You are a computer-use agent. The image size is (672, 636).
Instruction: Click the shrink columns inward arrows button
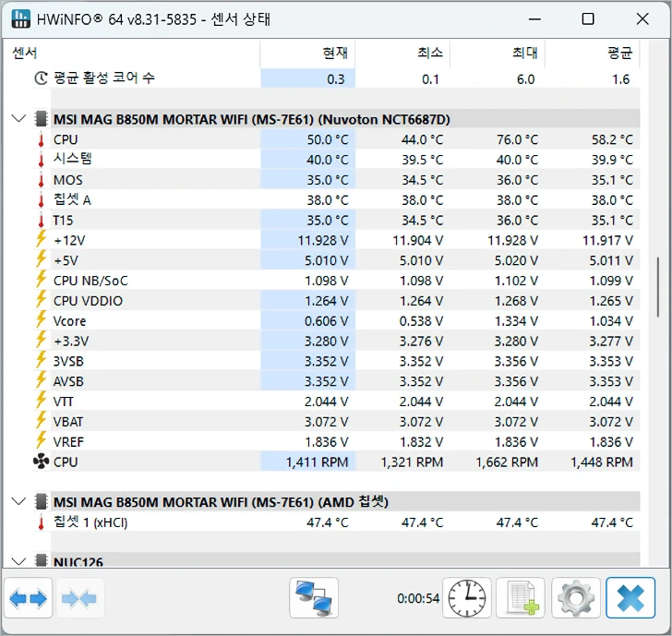click(79, 598)
